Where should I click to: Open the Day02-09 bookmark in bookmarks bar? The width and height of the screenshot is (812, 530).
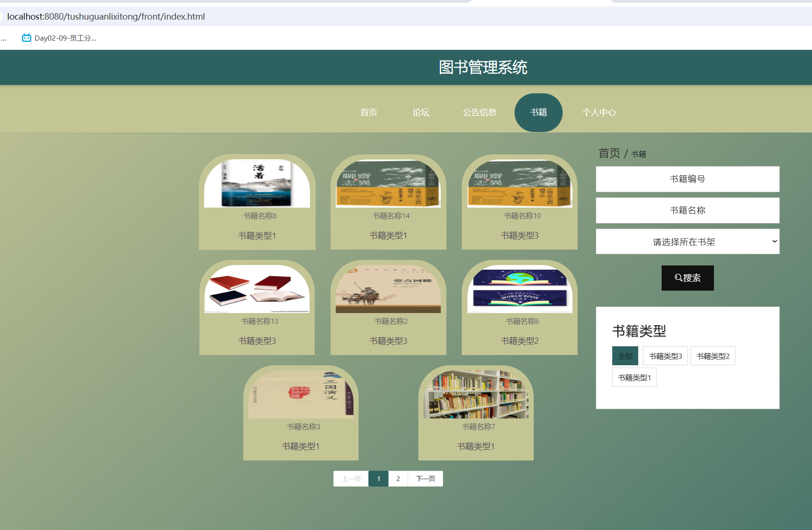(x=59, y=38)
